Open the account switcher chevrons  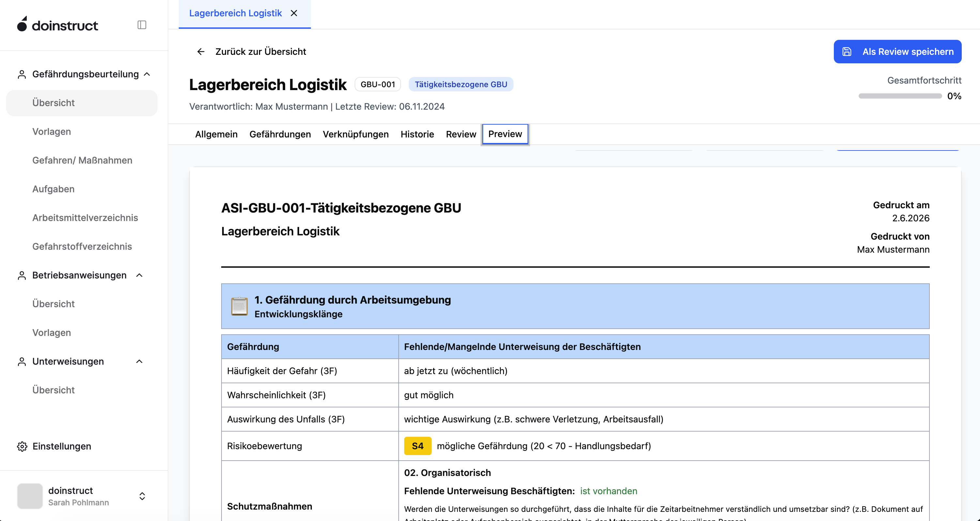coord(142,496)
